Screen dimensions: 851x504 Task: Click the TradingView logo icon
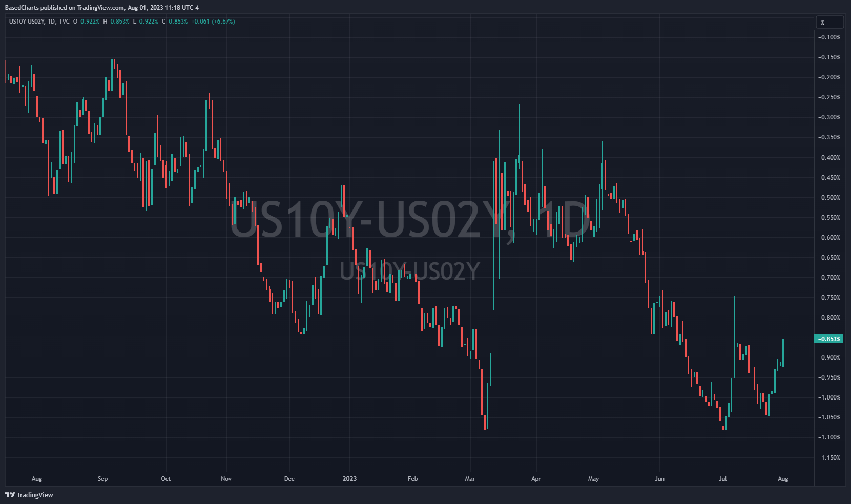(x=10, y=495)
